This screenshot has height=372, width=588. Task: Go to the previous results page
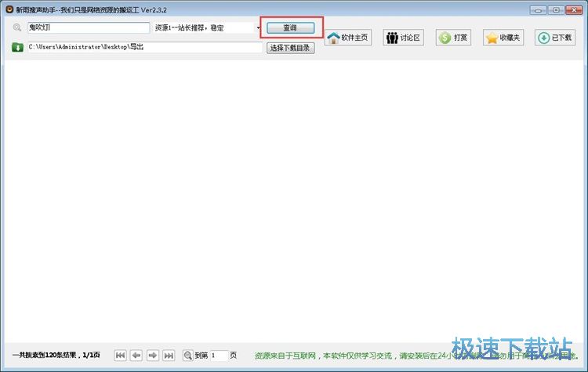[x=136, y=355]
